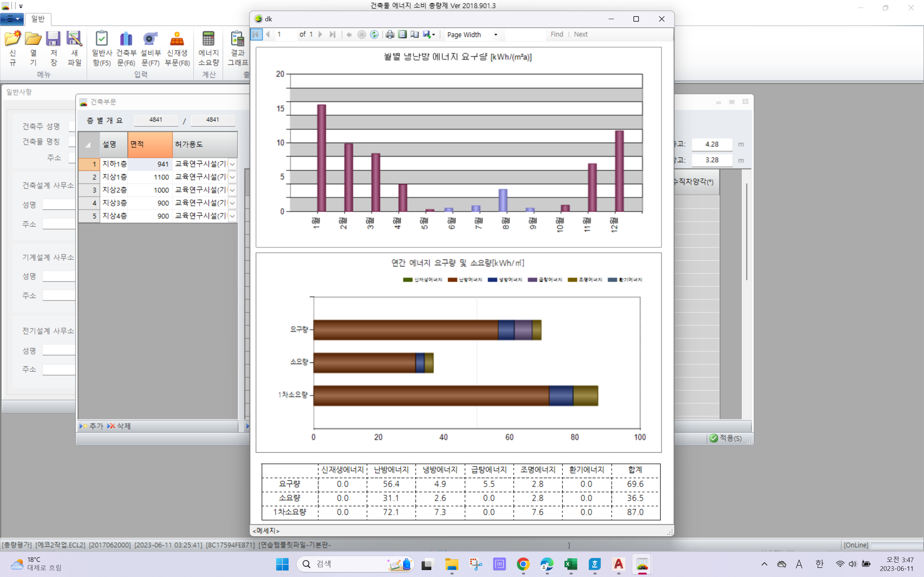Click the Find text input field

[x=525, y=34]
